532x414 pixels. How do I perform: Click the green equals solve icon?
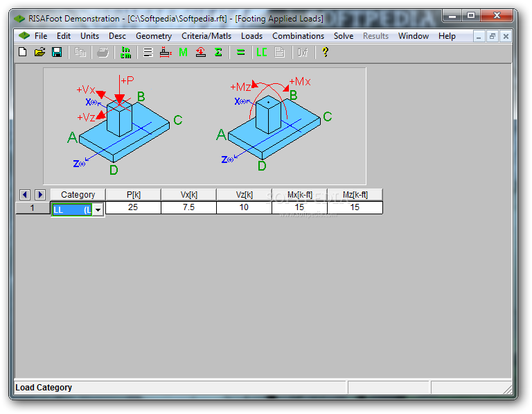pyautogui.click(x=241, y=52)
